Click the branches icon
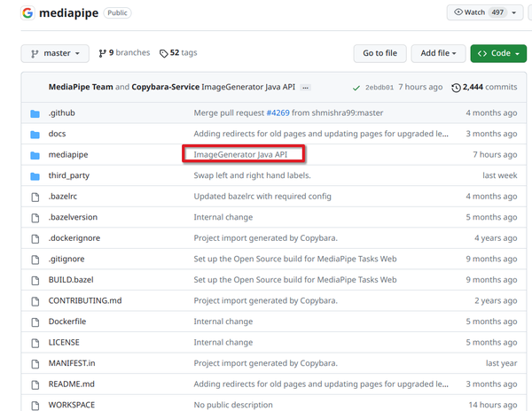The height and width of the screenshot is (411, 532). pyautogui.click(x=103, y=53)
